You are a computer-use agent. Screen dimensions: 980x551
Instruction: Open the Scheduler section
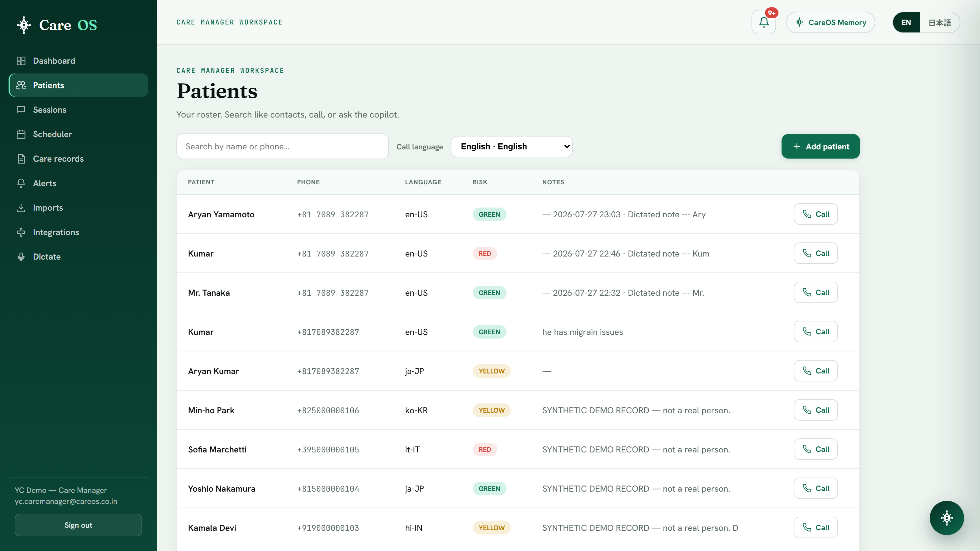78,134
